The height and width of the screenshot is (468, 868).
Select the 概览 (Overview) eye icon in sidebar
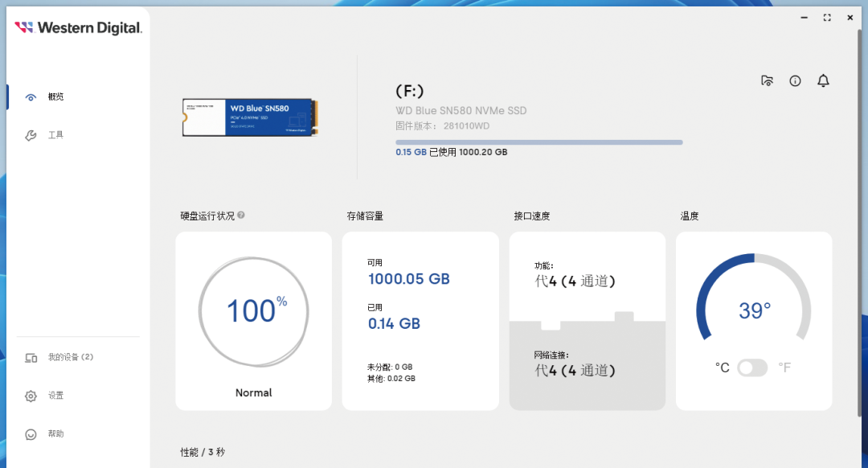(x=31, y=96)
